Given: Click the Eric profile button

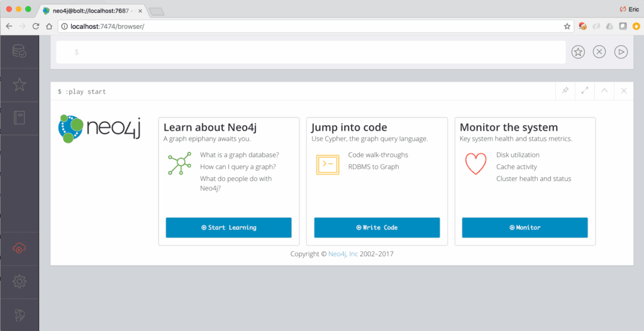Looking at the screenshot, I should pyautogui.click(x=629, y=9).
